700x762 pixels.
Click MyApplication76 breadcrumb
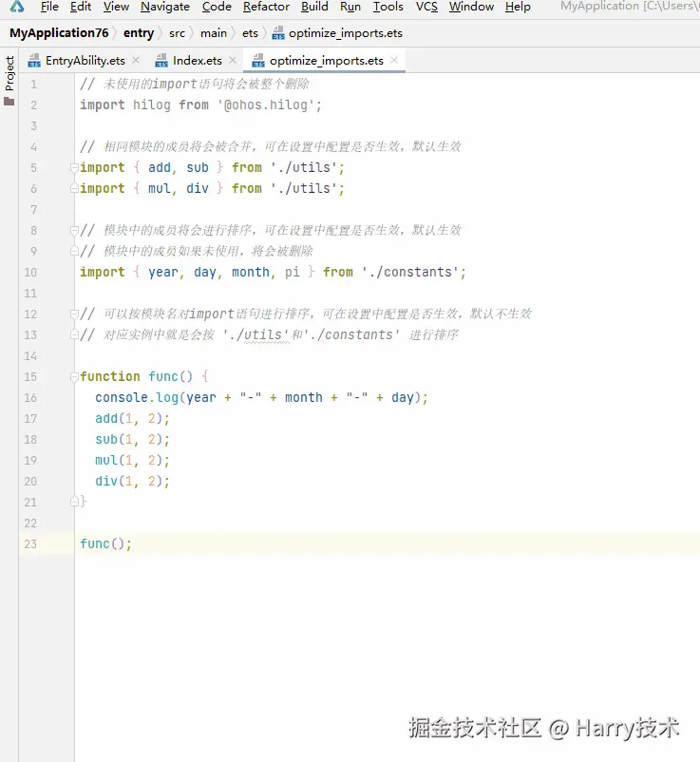59,33
